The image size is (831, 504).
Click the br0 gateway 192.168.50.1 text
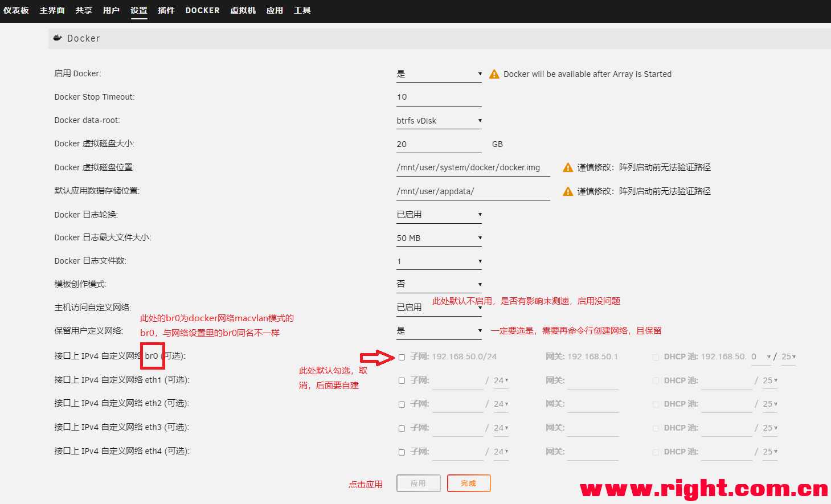(x=592, y=357)
